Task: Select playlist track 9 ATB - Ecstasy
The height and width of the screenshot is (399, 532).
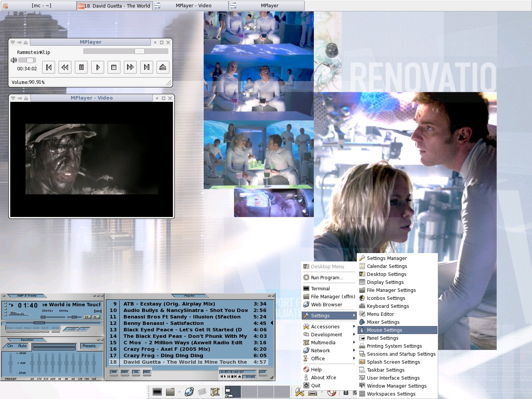Action: coord(188,304)
